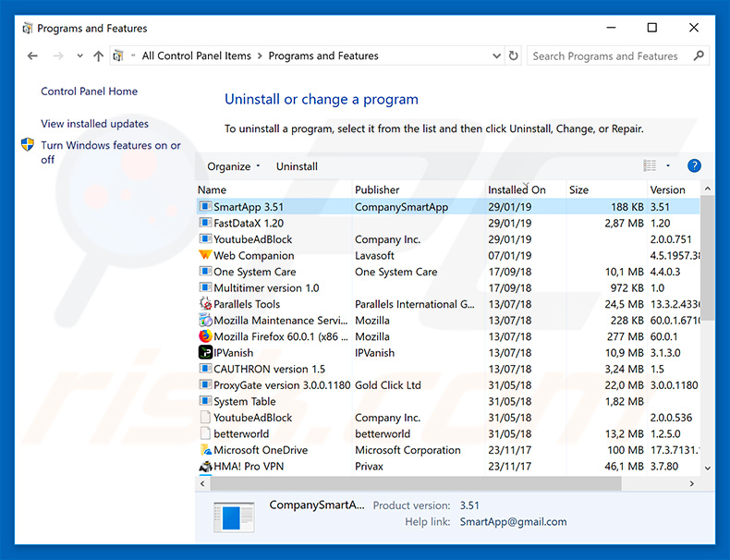
Task: Click the Mozilla Maintenance Service icon
Action: (205, 321)
